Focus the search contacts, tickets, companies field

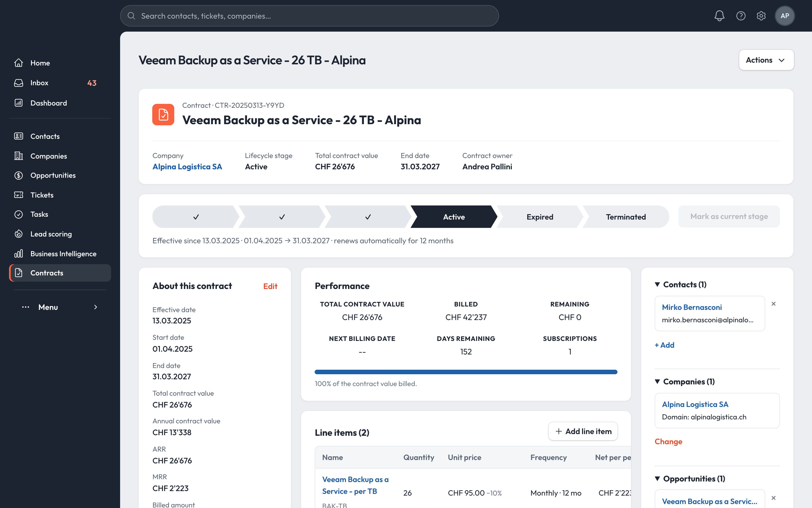(309, 16)
